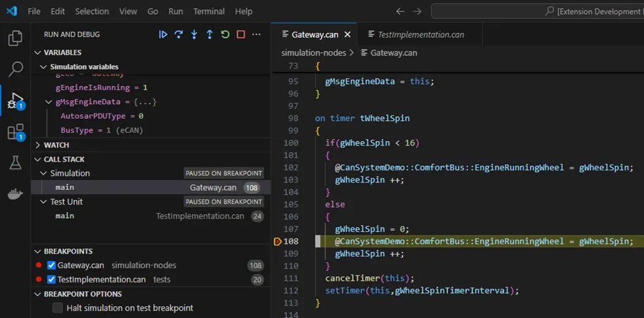The height and width of the screenshot is (318, 644).
Task: Open the Extensions view icon
Action: [15, 132]
